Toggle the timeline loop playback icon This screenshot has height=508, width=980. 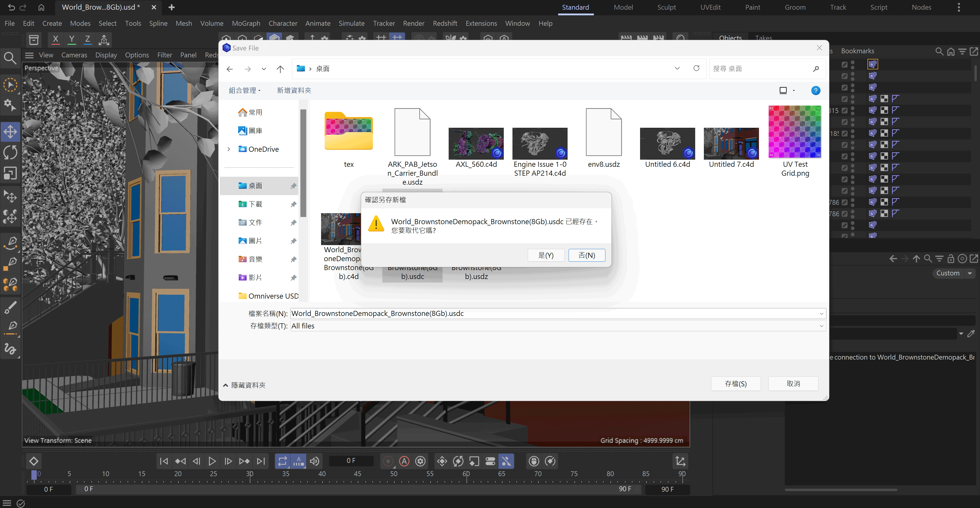(x=282, y=461)
